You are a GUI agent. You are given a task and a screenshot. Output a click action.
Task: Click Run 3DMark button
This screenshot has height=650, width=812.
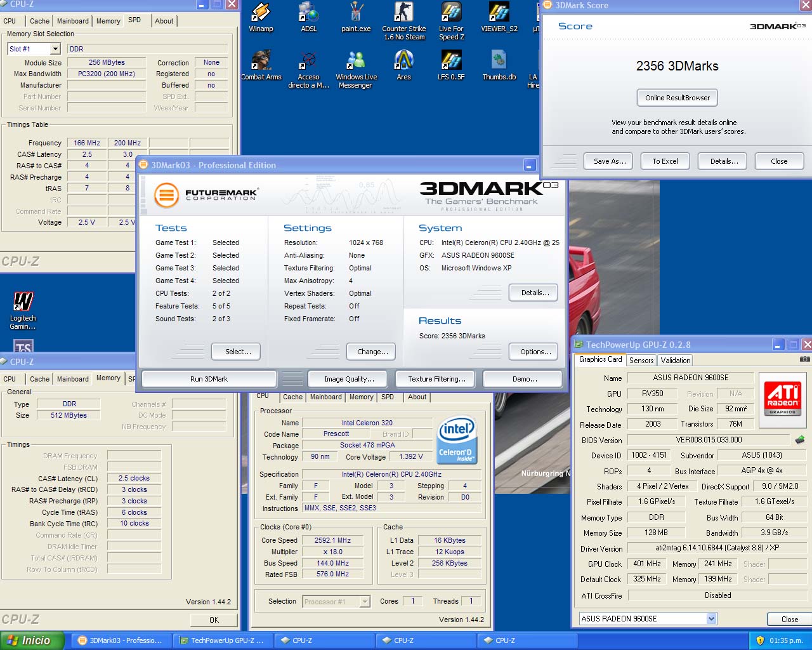(x=209, y=379)
